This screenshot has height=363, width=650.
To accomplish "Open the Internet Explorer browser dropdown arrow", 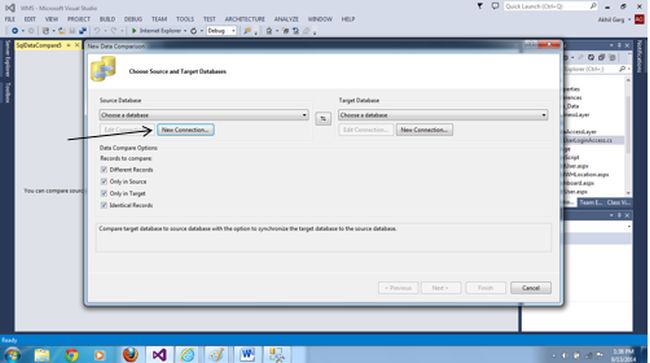I will [x=185, y=31].
